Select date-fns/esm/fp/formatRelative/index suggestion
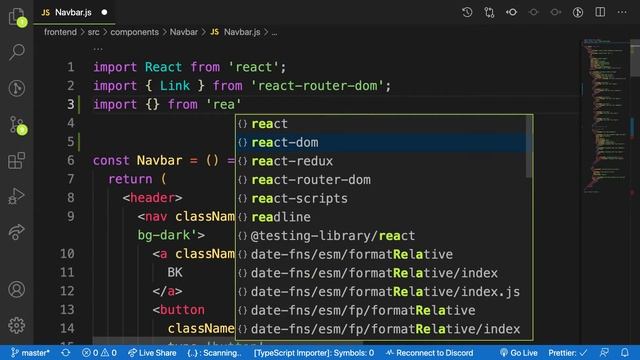The image size is (640, 360). [381, 329]
